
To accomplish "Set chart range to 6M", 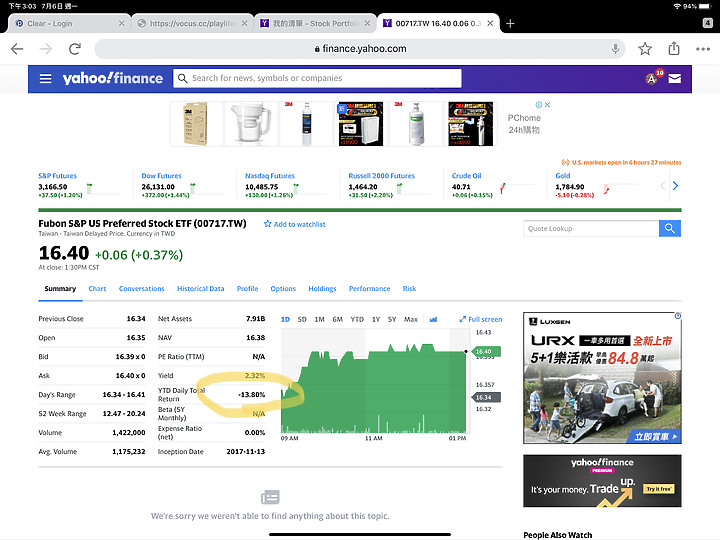I will click(338, 319).
